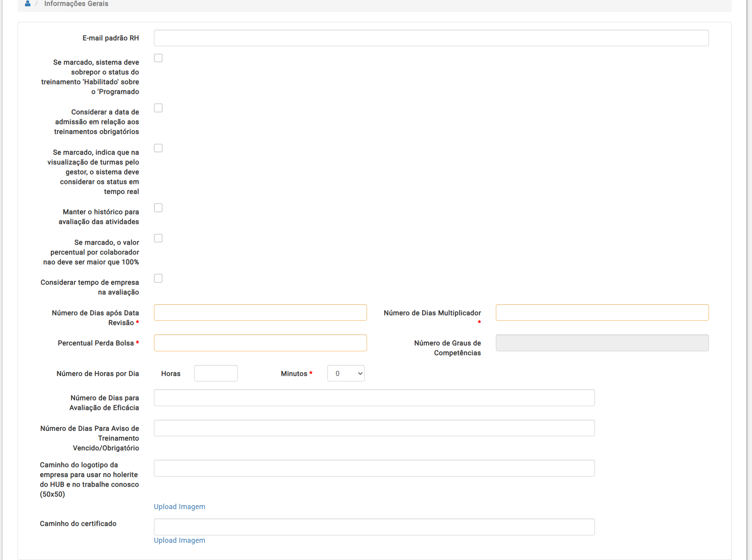Click the E-mail padrão RH field

[x=431, y=38]
